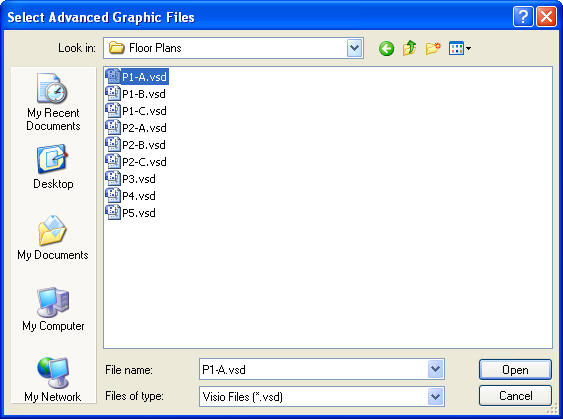The image size is (563, 419).
Task: Browse to My Computer
Action: click(x=53, y=309)
